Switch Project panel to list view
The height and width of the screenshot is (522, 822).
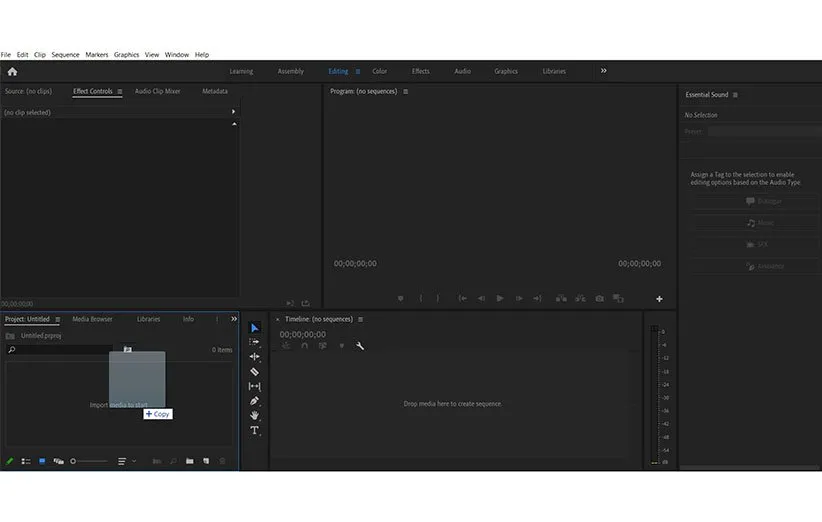pos(26,461)
